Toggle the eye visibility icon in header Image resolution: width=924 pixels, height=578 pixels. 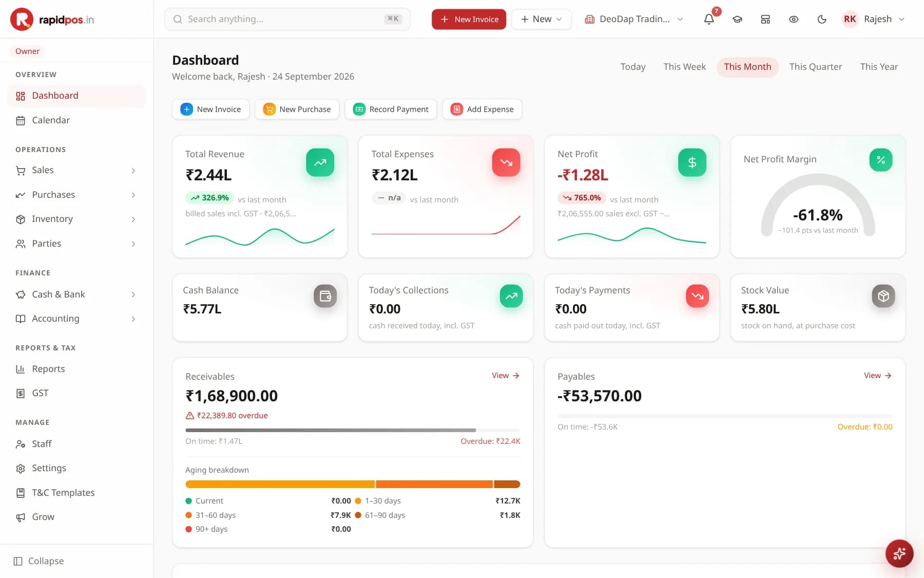[x=794, y=19]
